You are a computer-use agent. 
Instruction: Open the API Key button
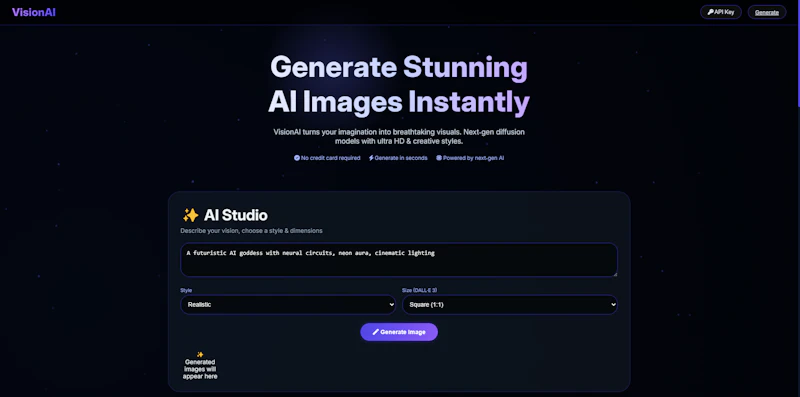[x=720, y=12]
